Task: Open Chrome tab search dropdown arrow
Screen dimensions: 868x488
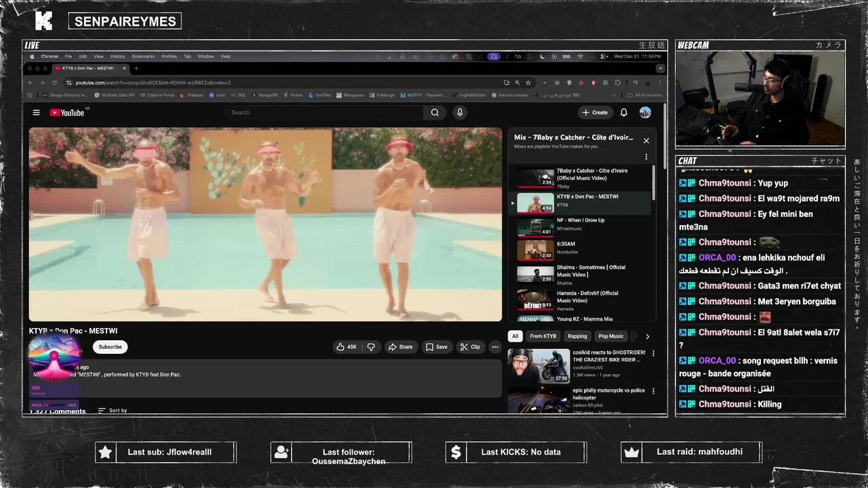Action: pos(660,68)
